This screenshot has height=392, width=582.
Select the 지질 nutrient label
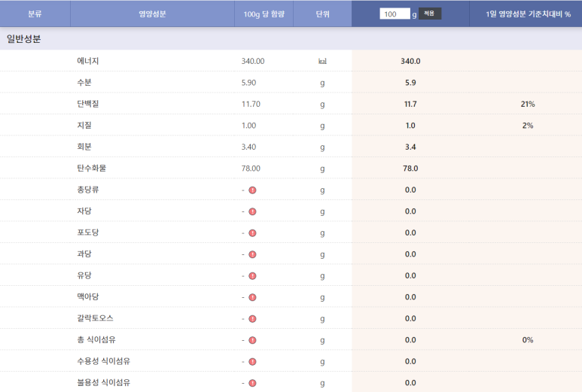click(84, 126)
